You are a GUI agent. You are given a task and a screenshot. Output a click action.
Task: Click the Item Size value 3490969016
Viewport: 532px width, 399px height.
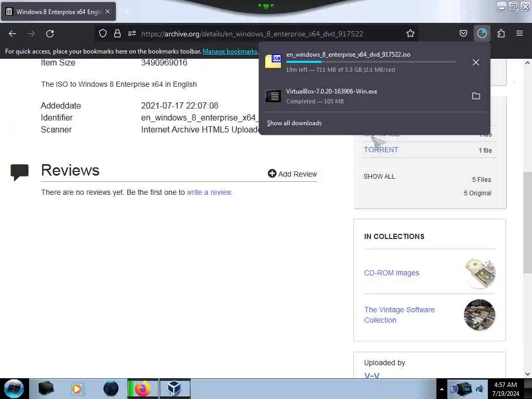pyautogui.click(x=164, y=63)
